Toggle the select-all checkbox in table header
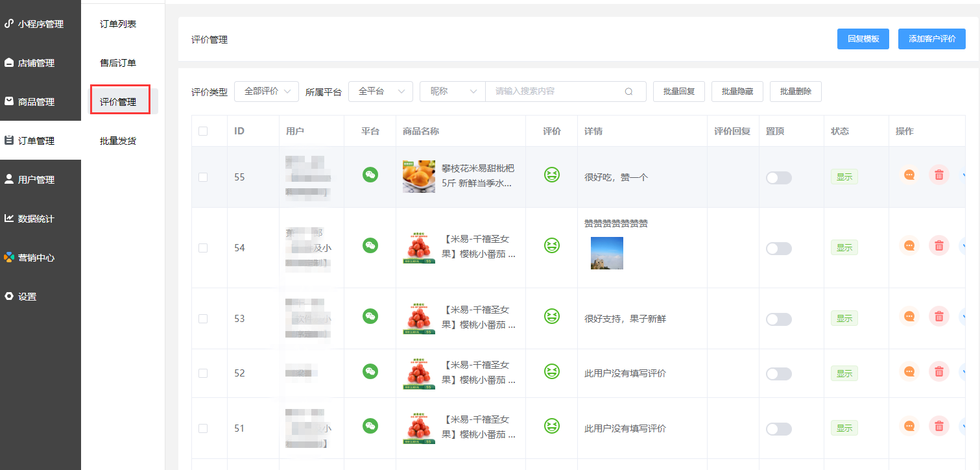Image resolution: width=980 pixels, height=470 pixels. click(x=203, y=131)
